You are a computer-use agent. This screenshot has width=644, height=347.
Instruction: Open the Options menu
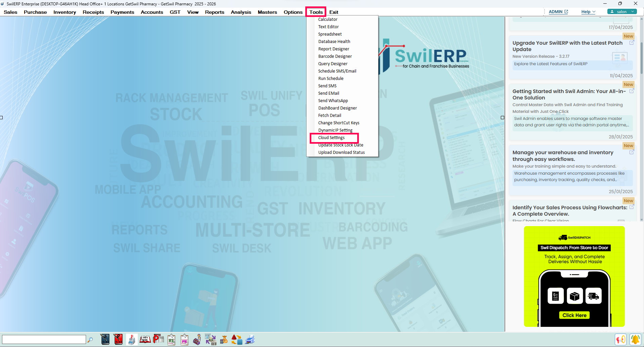pos(293,12)
